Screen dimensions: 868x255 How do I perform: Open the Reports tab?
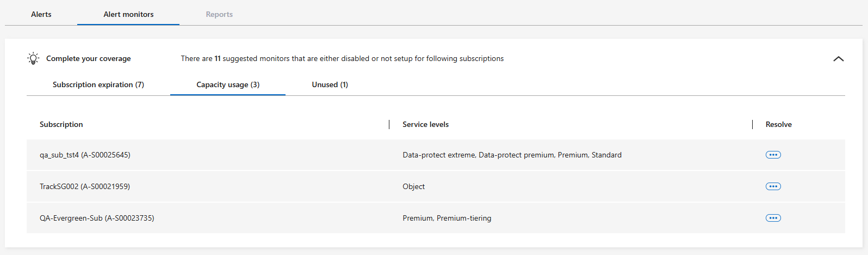pos(219,14)
